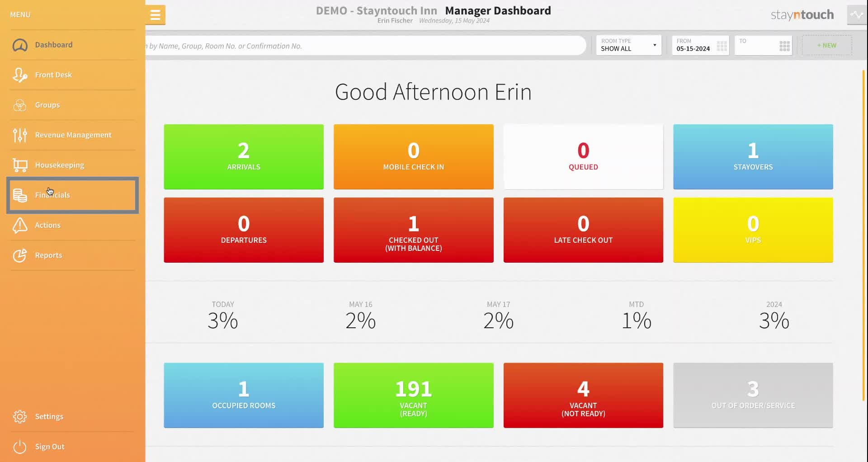The height and width of the screenshot is (462, 868).
Task: Click the Actions warning triangle icon
Action: pos(20,225)
